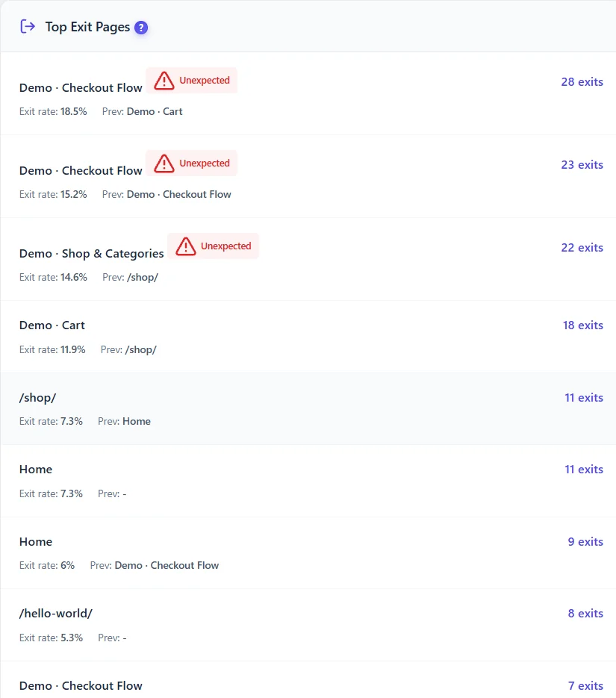This screenshot has height=698, width=616.
Task: Select the Demo · Shop & Categories page title
Action: [x=91, y=253]
